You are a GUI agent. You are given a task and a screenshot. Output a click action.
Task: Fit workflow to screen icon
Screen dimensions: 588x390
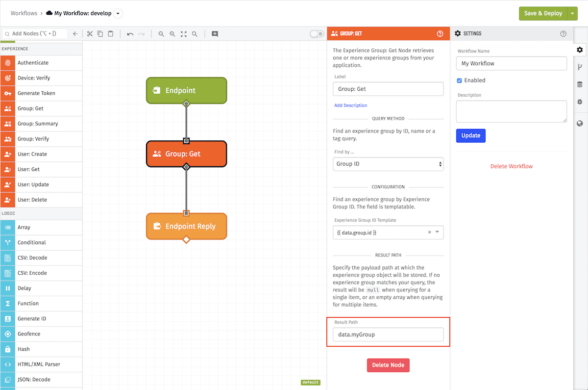(184, 34)
